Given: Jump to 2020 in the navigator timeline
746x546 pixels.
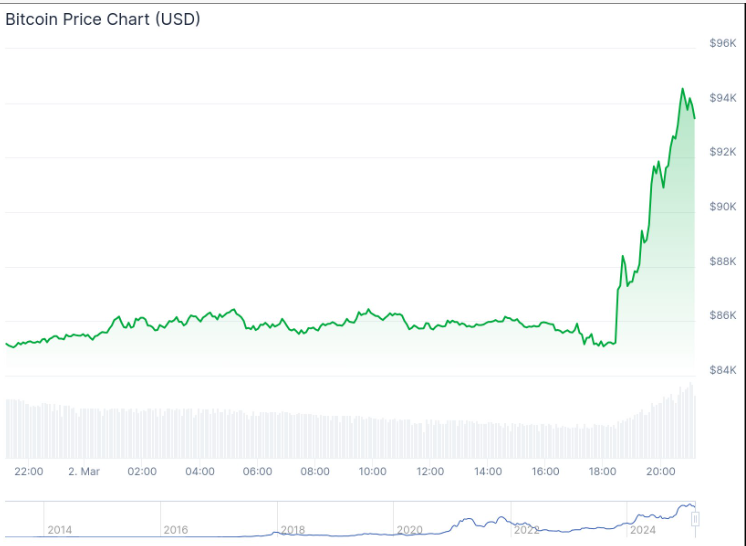Looking at the screenshot, I should pyautogui.click(x=409, y=529).
